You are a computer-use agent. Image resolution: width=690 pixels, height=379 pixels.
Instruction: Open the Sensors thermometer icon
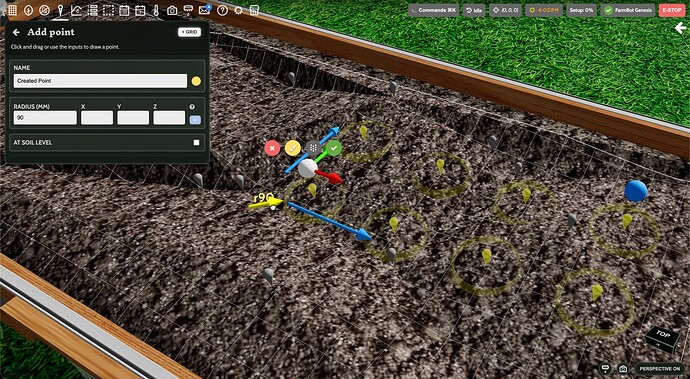click(156, 10)
